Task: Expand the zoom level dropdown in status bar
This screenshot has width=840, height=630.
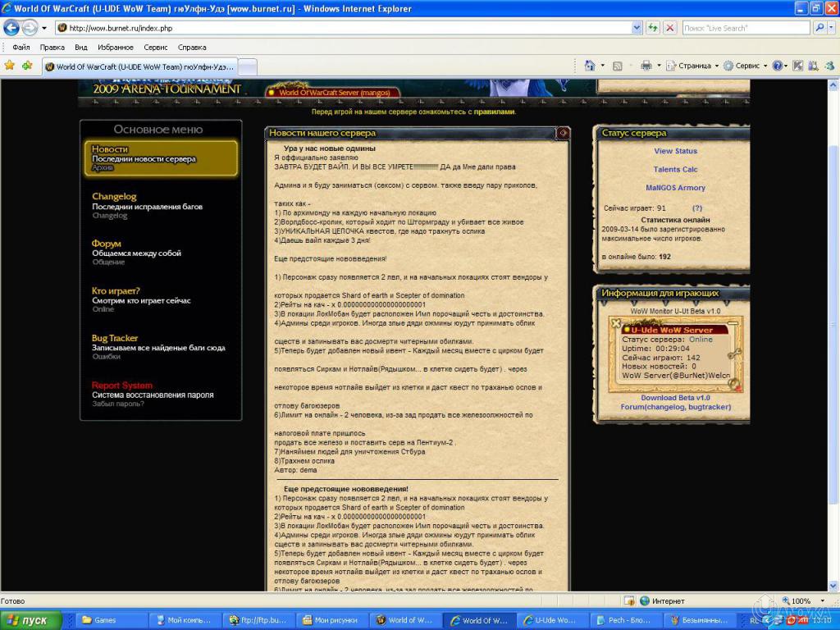Action: pos(821,600)
